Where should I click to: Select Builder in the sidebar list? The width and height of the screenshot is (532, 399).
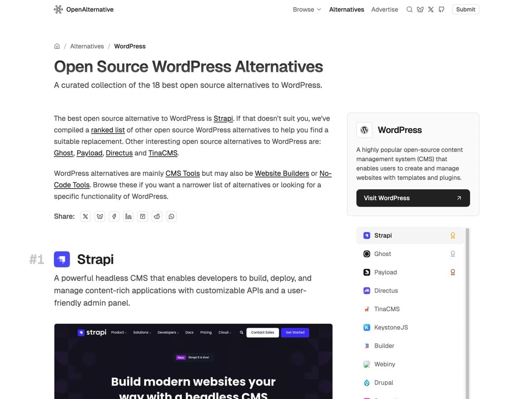410,346
